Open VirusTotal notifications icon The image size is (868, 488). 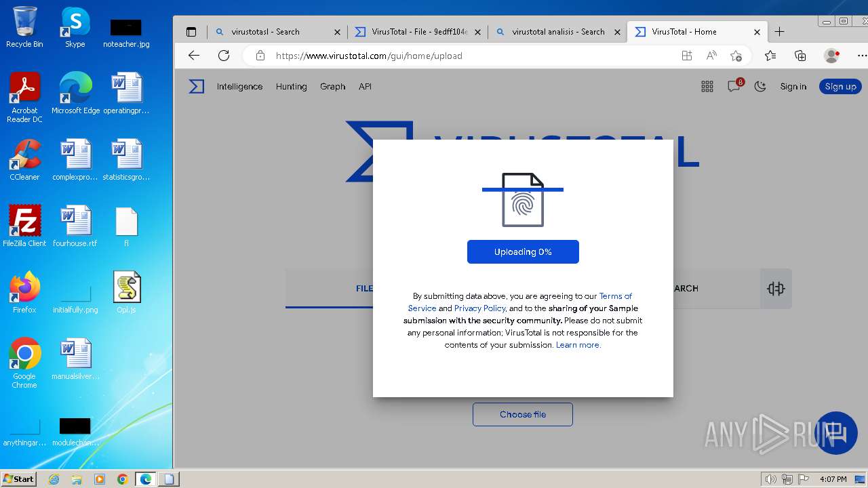pyautogui.click(x=734, y=85)
